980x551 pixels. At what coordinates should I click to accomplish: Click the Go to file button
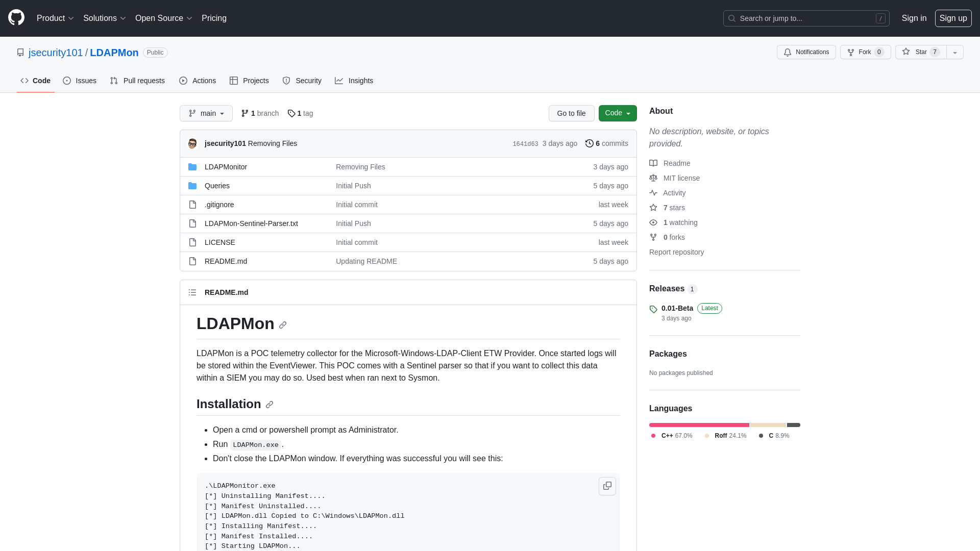pos(571,113)
